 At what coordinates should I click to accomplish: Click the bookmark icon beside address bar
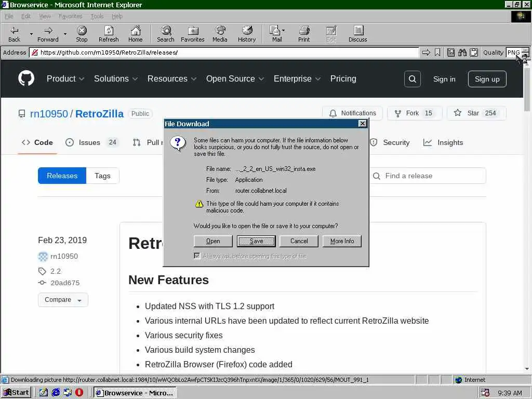click(437, 52)
